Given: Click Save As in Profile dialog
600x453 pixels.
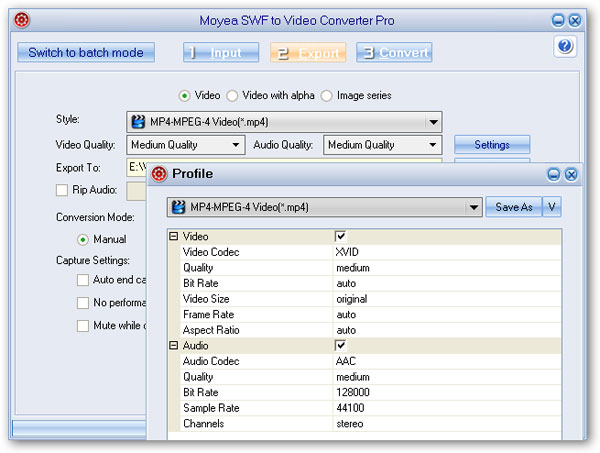Looking at the screenshot, I should [514, 207].
